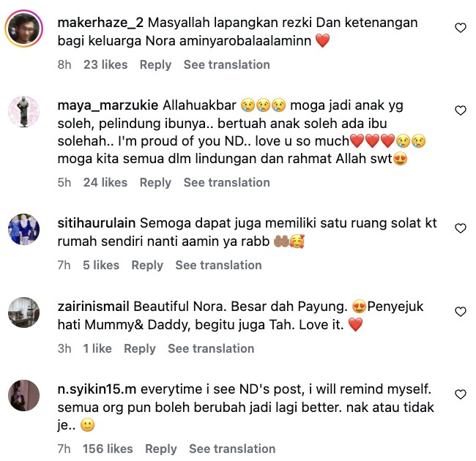Image resolution: width=476 pixels, height=461 pixels.
Task: See translation of zairinismail's comment
Action: click(x=211, y=348)
